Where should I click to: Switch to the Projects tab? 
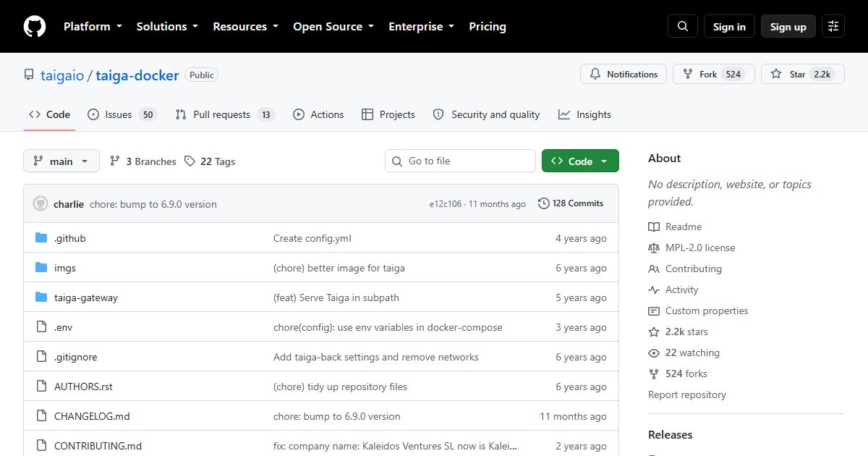pos(388,114)
